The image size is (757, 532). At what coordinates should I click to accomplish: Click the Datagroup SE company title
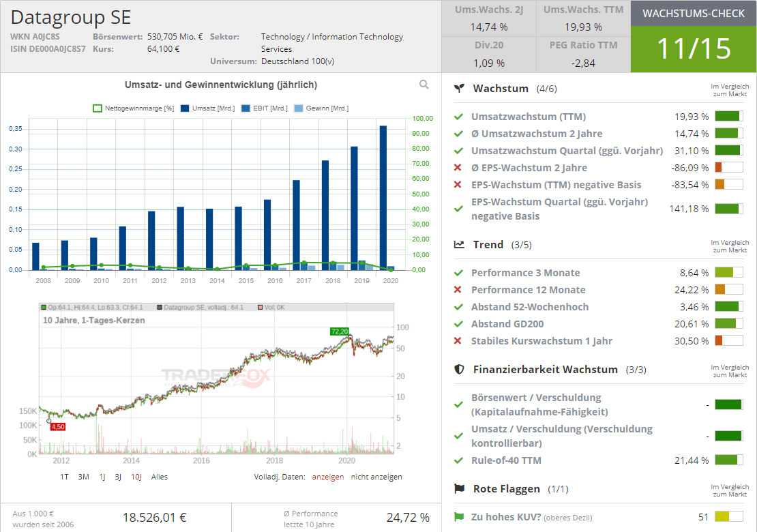(70, 17)
